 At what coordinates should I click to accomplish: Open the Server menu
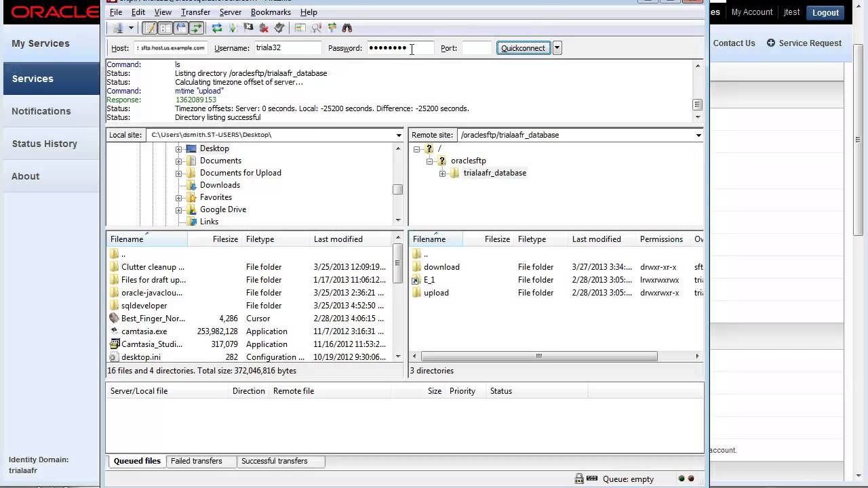(x=231, y=12)
